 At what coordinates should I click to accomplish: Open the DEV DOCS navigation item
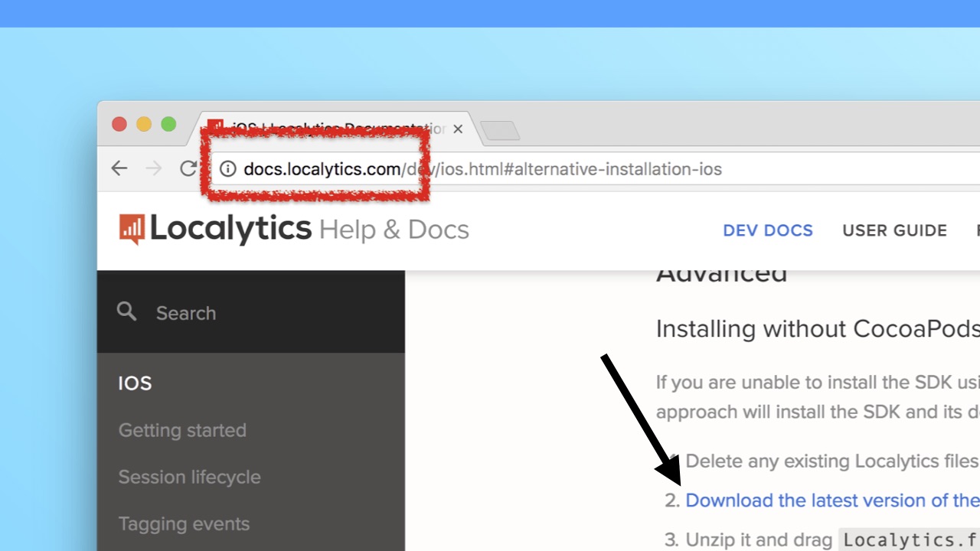tap(768, 230)
